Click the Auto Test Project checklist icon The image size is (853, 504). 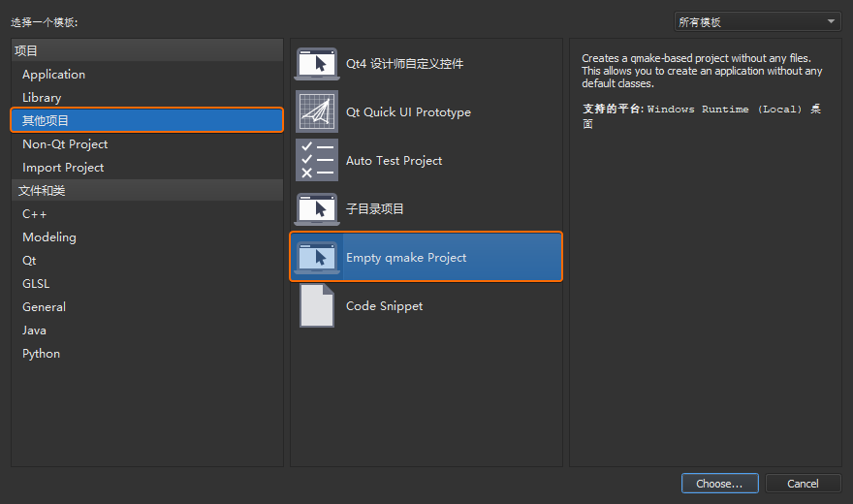click(x=317, y=161)
